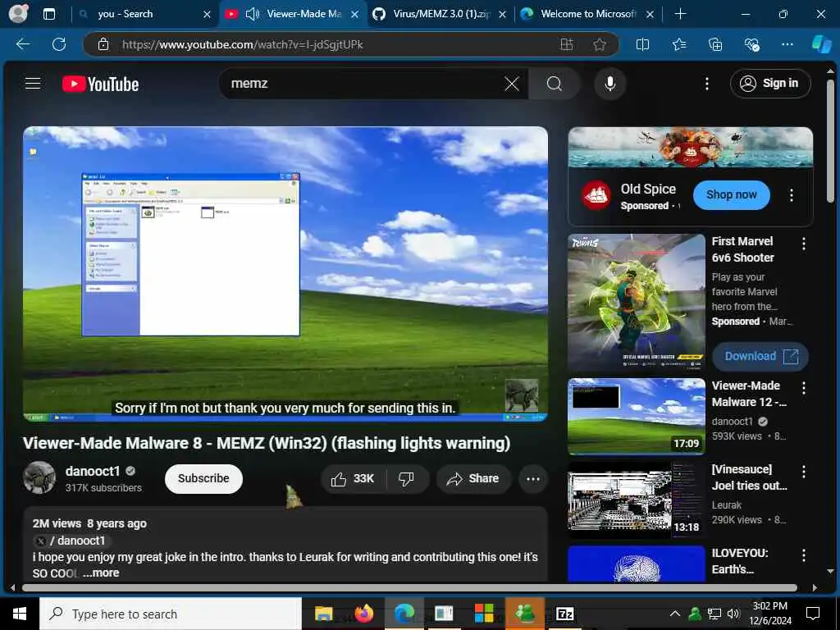Start voice search with microphone
Screen dimensions: 840x630
tap(609, 84)
